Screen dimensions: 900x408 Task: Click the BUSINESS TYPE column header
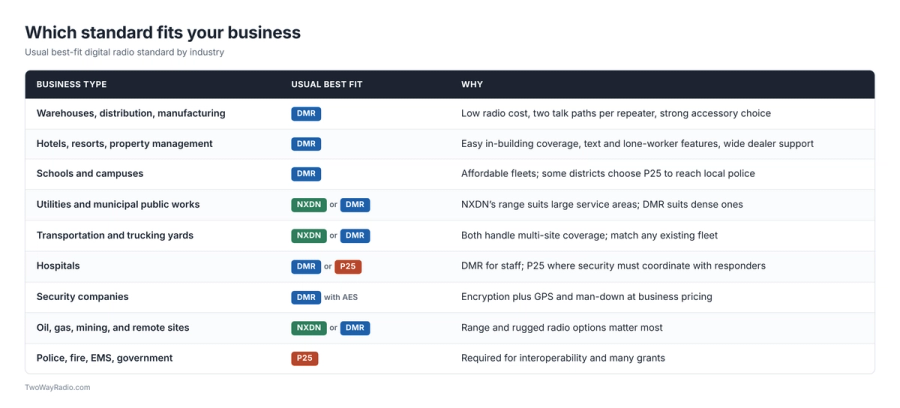coord(72,84)
